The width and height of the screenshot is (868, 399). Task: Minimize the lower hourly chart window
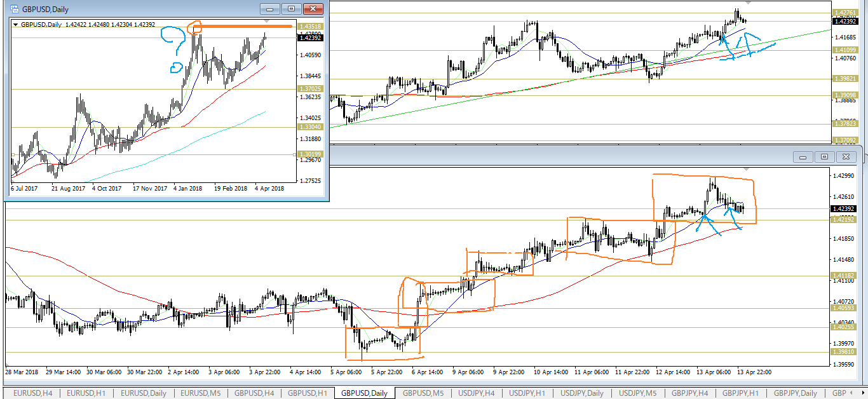804,156
